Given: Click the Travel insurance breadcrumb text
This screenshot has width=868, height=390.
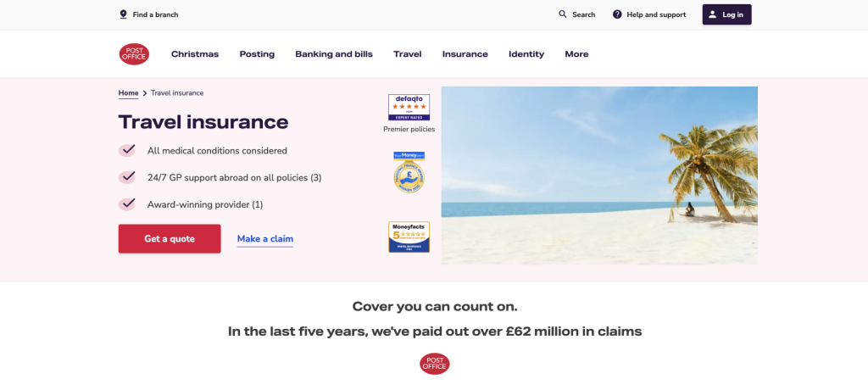Looking at the screenshot, I should click(x=177, y=93).
